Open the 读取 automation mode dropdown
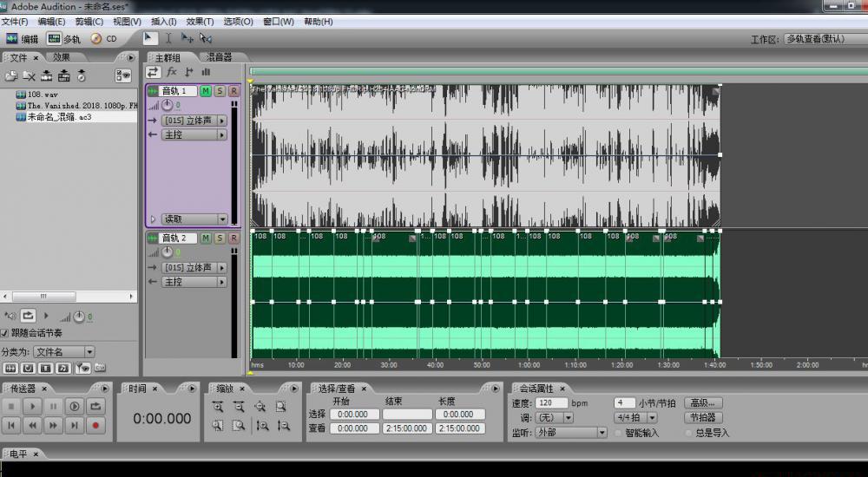The width and height of the screenshot is (868, 477). (194, 219)
